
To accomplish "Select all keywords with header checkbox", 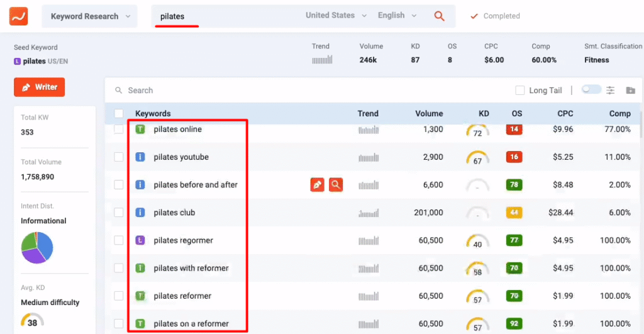I will coord(119,114).
